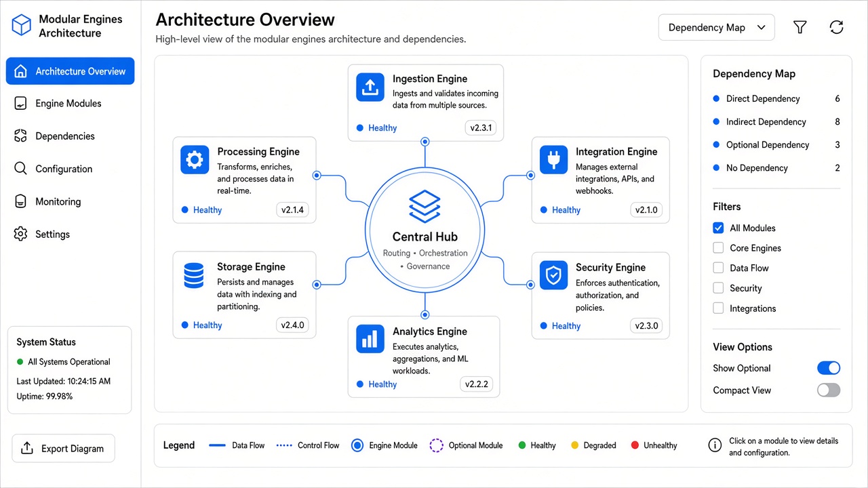Click the Optional Module dashed circle icon
Viewport: 868px width, 488px height.
coord(437,445)
